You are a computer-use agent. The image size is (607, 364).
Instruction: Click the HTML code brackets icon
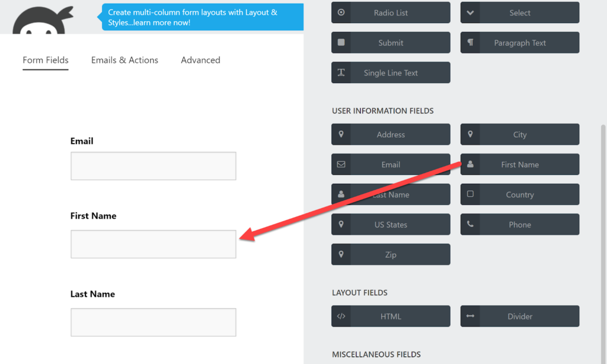point(341,316)
